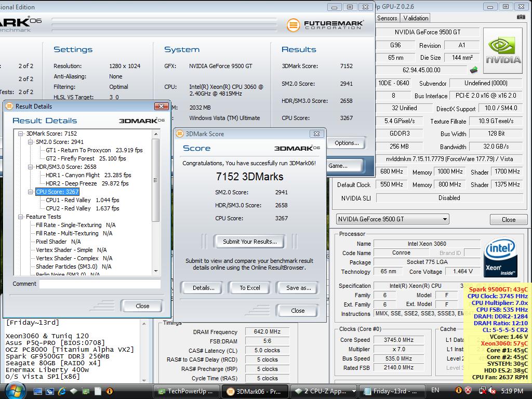Click Submit Your Results button
Viewport: 532px width, 399px height.
coord(250,242)
